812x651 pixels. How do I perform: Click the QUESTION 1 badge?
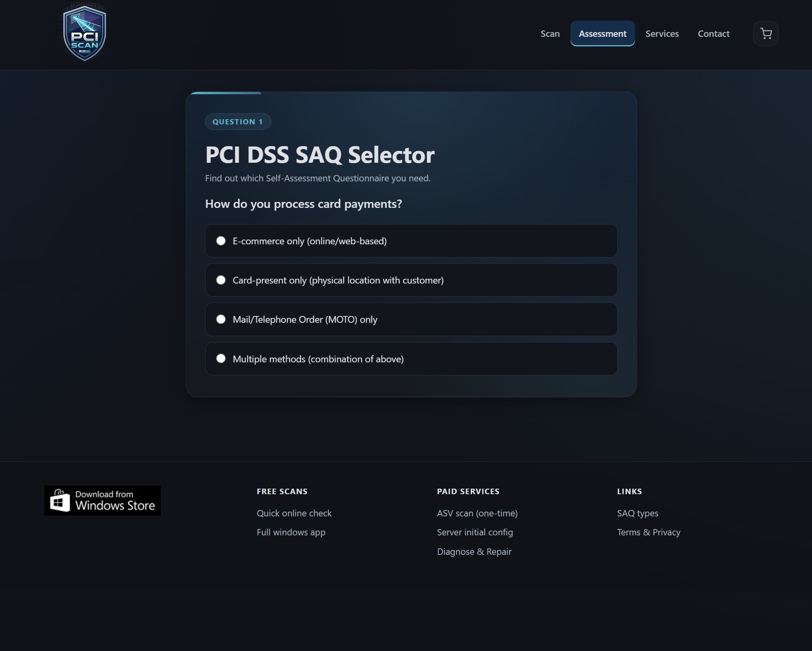(238, 122)
